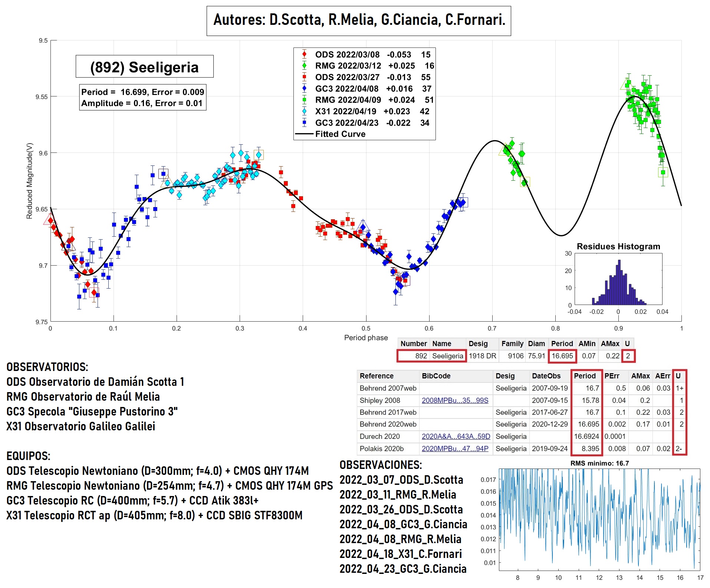
Task: Click the Family column header
Action: [512, 344]
